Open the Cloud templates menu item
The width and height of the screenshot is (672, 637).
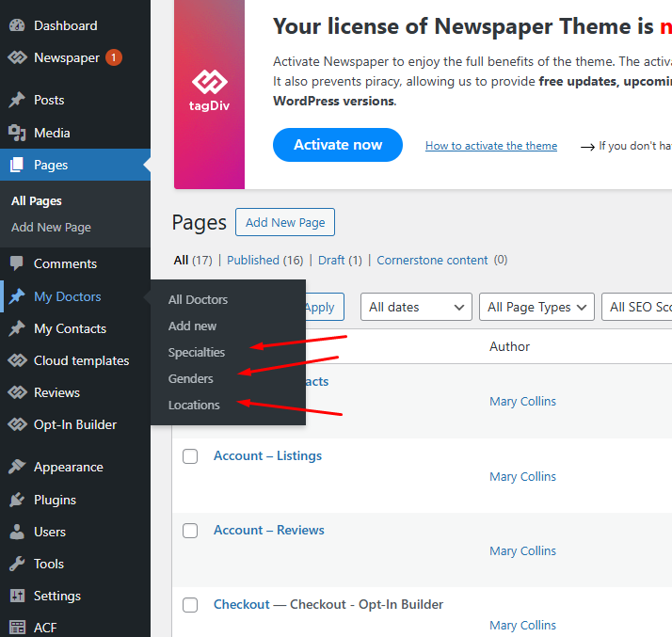pyautogui.click(x=75, y=360)
